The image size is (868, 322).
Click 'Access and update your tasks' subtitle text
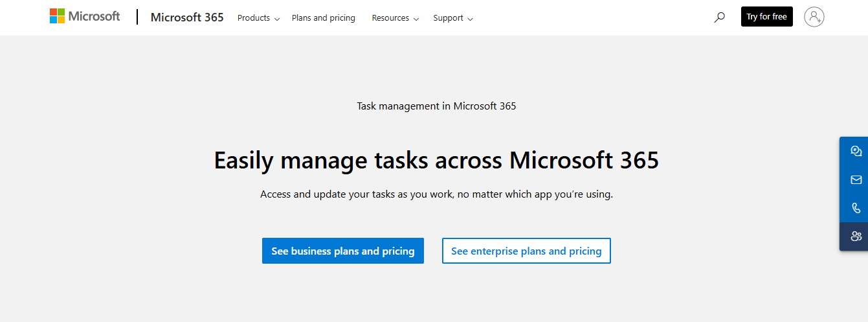436,194
